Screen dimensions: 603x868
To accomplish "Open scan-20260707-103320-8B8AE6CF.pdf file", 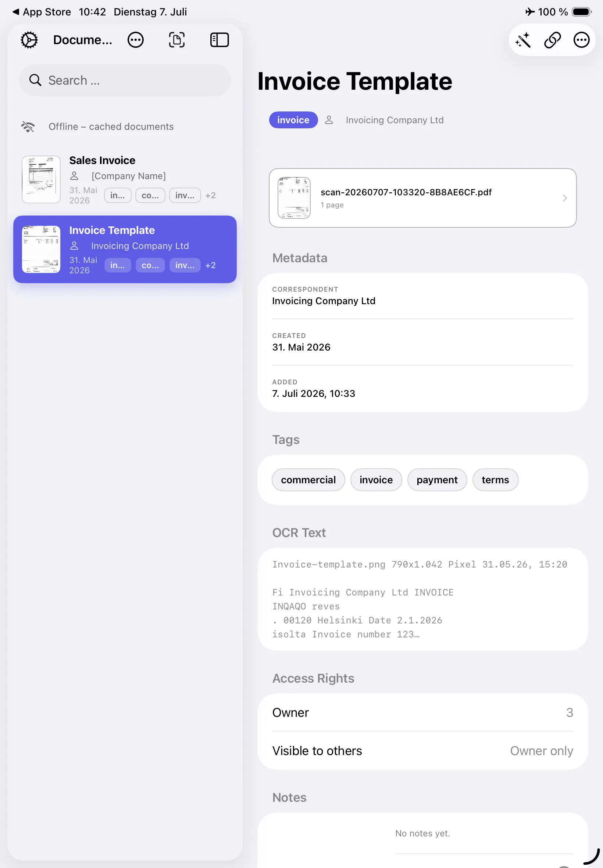I will [x=422, y=198].
